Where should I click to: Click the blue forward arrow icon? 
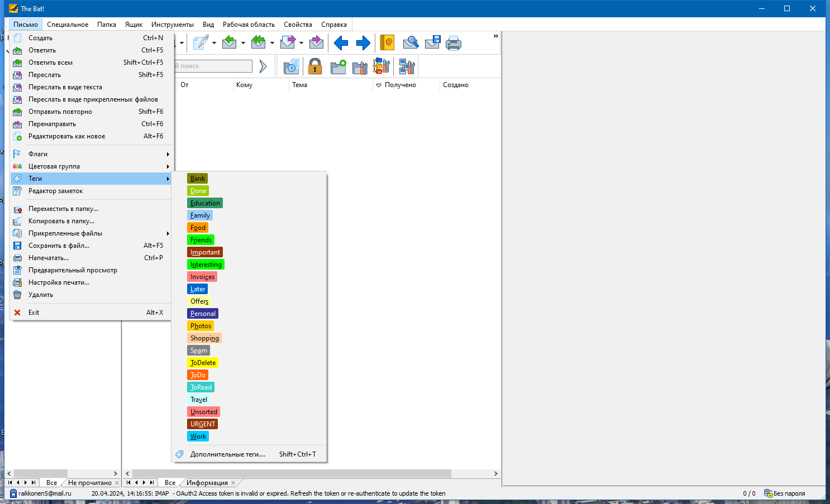363,43
